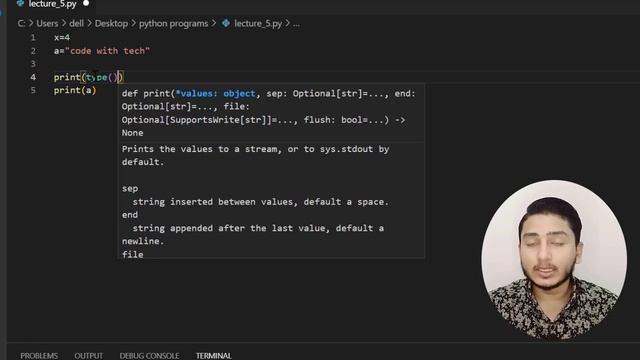Select the lecture_5.py editor tab
The height and width of the screenshot is (360, 640).
tap(52, 4)
